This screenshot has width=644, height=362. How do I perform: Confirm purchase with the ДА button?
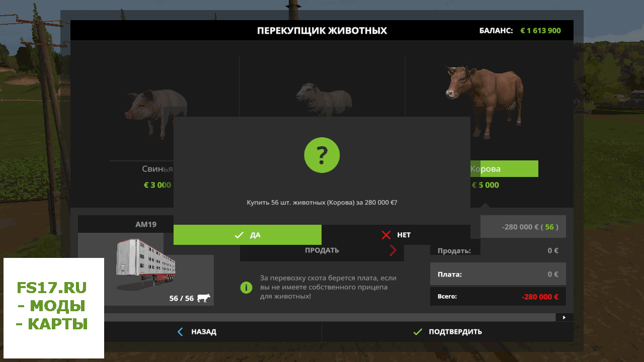[x=247, y=235]
